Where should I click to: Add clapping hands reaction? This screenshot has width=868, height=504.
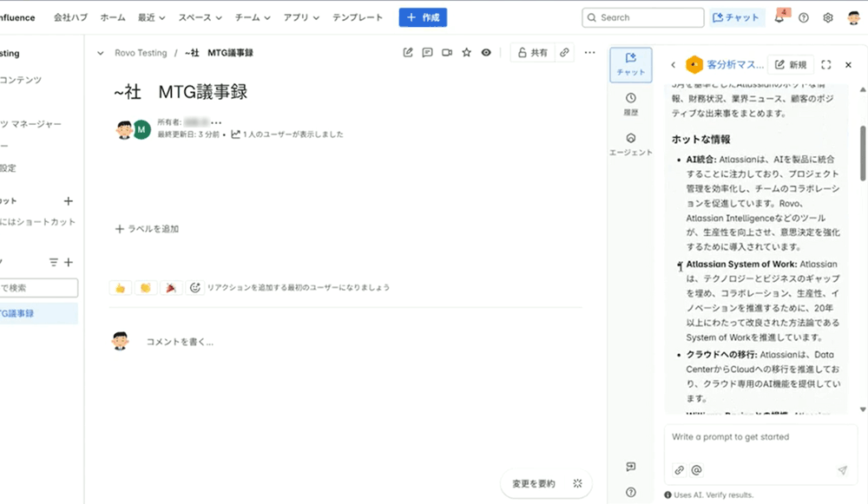click(146, 288)
